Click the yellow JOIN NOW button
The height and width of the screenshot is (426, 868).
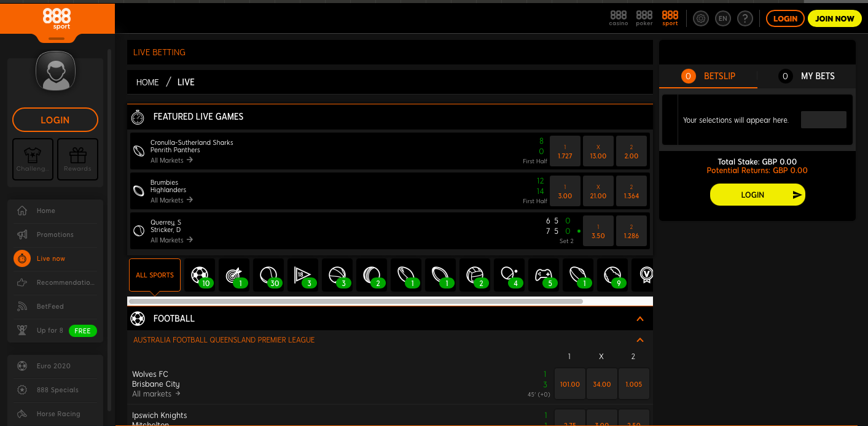click(834, 18)
